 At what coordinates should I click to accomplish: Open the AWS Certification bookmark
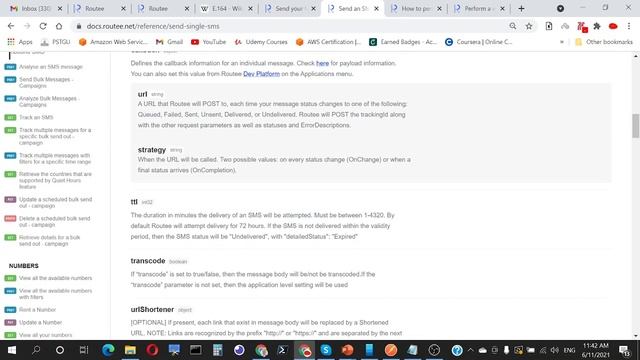click(x=329, y=42)
